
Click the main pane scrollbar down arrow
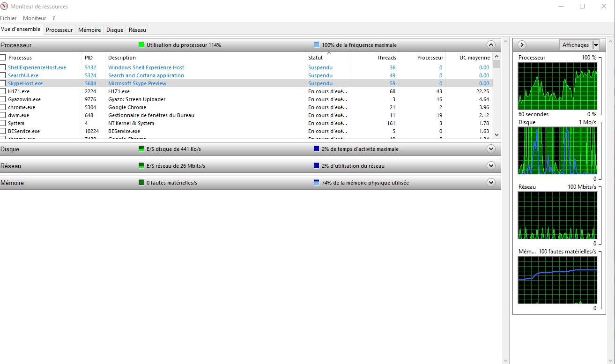[x=505, y=360]
